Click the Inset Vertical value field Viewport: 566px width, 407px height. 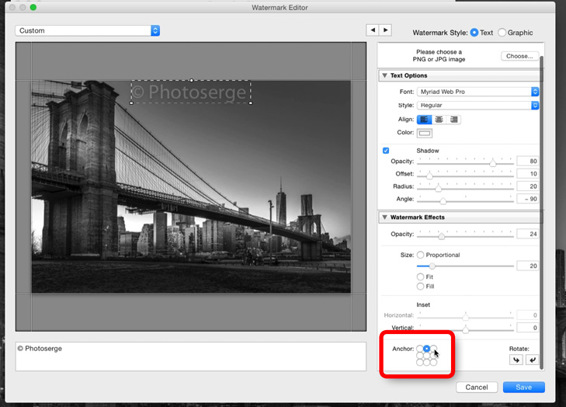pos(528,328)
